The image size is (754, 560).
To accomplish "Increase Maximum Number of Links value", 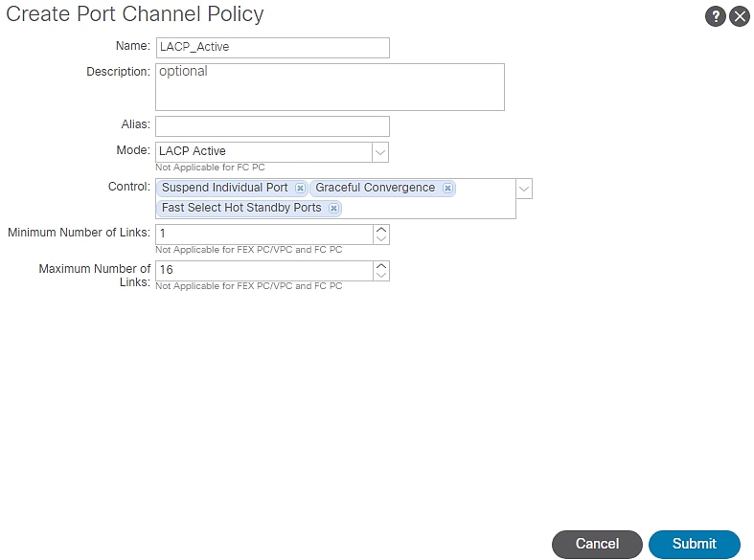I will pyautogui.click(x=381, y=265).
